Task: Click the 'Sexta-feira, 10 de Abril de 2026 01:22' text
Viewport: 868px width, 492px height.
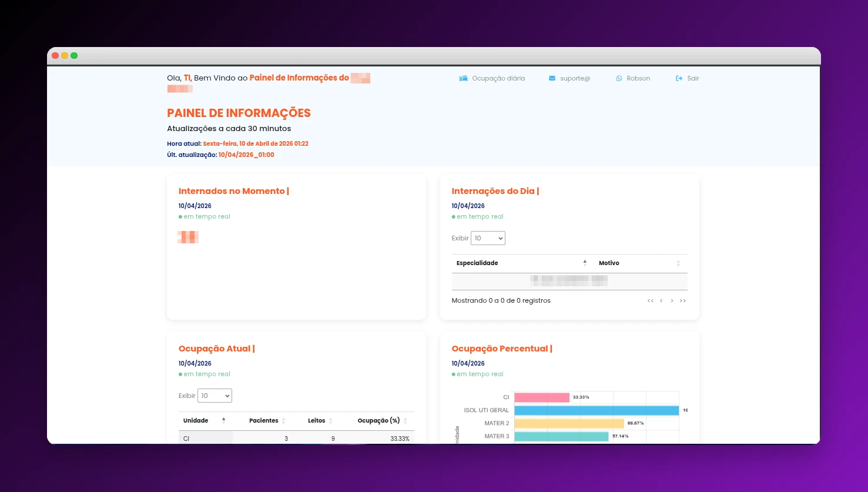Action: 256,143
